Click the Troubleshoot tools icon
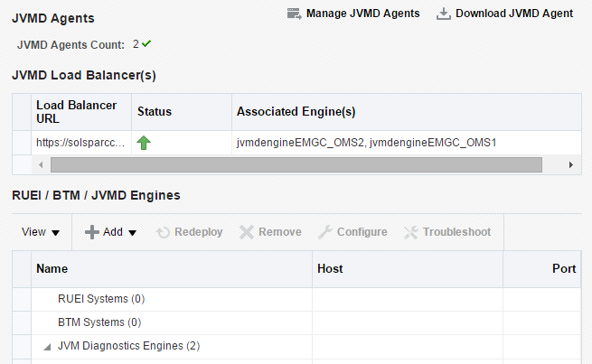The height and width of the screenshot is (364, 592). [410, 232]
